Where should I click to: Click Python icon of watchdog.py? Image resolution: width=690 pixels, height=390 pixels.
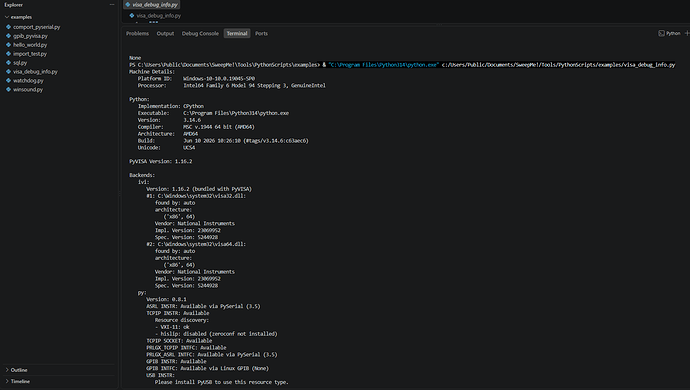[x=8, y=81]
